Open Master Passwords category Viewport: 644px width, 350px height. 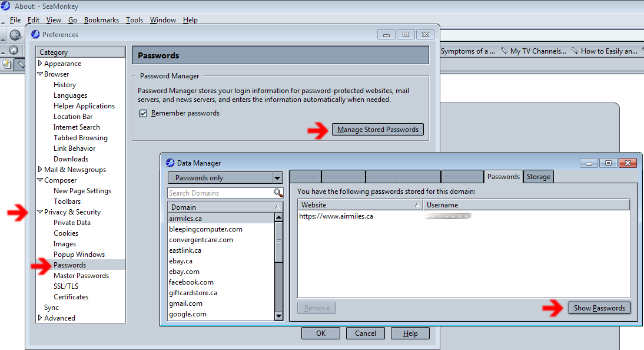81,276
